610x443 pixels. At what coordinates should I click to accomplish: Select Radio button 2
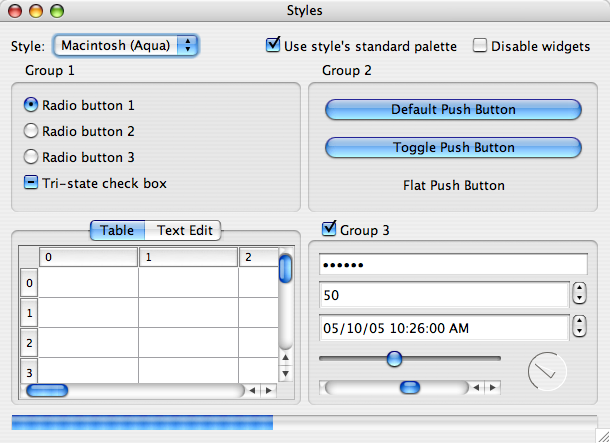[31, 131]
